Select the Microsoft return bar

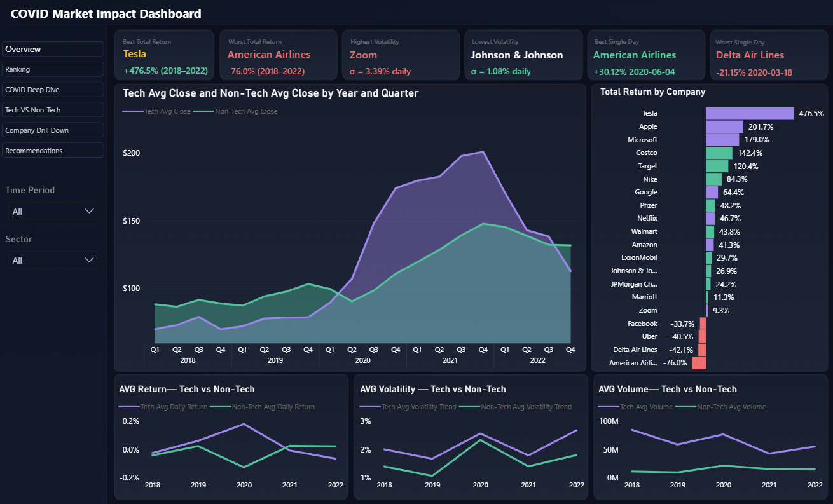[722, 140]
